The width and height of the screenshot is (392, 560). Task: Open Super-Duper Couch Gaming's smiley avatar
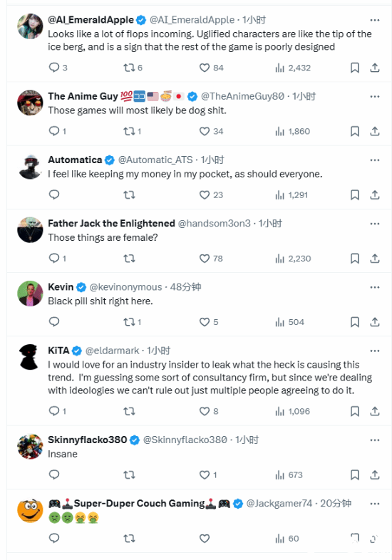pyautogui.click(x=30, y=510)
